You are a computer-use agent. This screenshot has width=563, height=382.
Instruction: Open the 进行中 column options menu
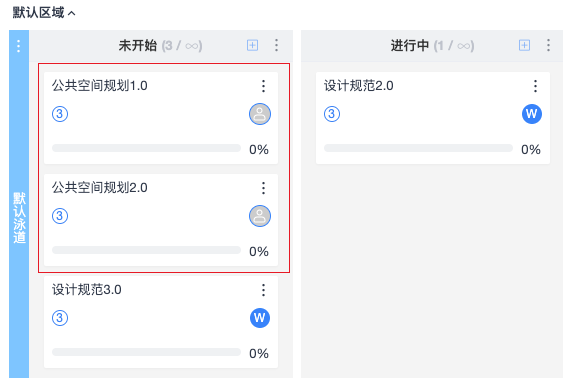click(x=548, y=45)
